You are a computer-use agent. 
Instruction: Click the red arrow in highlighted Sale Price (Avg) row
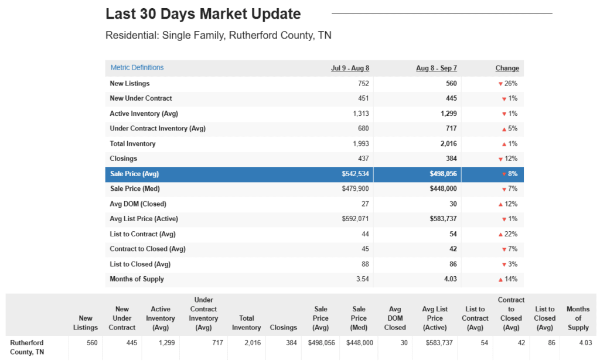504,174
